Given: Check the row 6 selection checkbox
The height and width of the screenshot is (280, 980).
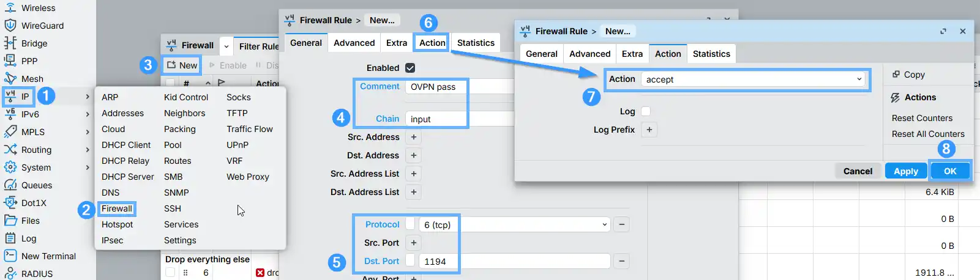Looking at the screenshot, I should pos(170,273).
